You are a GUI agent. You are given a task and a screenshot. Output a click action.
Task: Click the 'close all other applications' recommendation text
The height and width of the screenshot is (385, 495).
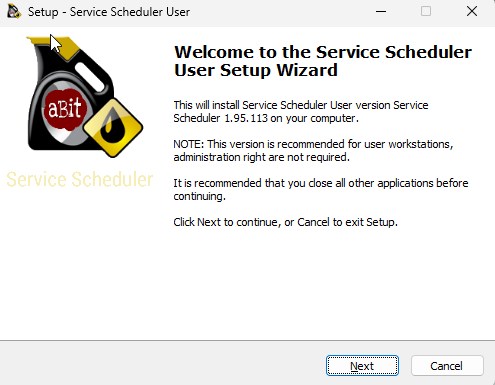[x=321, y=189]
